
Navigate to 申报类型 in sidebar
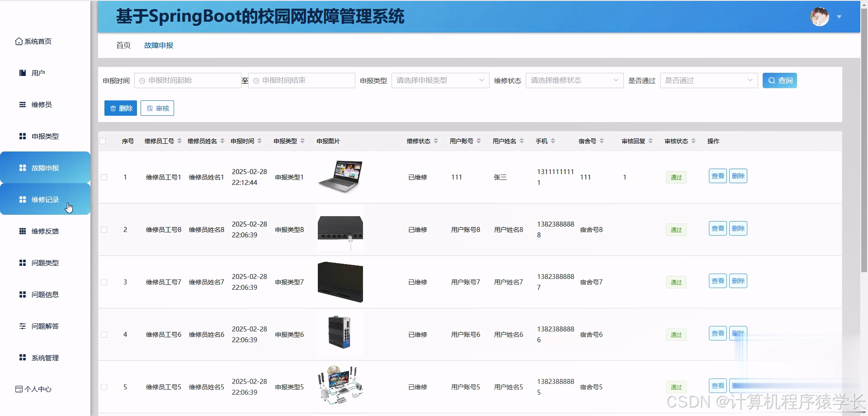(x=44, y=136)
